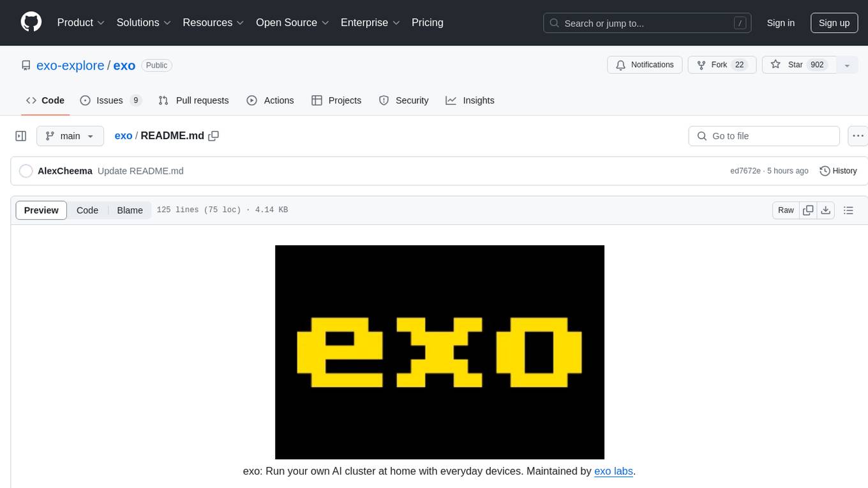Open the exo labs link
Screen dimensions: 868x488
click(x=613, y=471)
